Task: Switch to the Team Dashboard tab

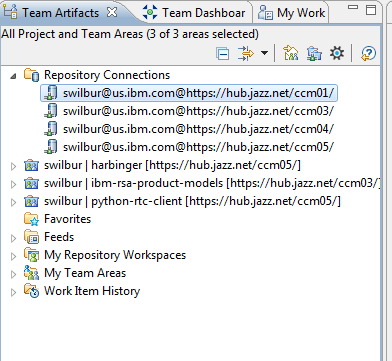Action: point(204,13)
